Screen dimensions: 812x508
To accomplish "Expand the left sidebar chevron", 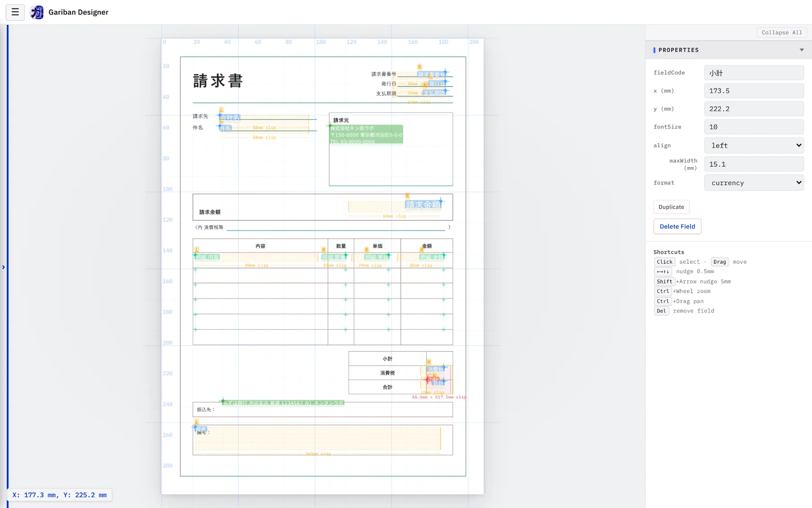I will (x=4, y=267).
